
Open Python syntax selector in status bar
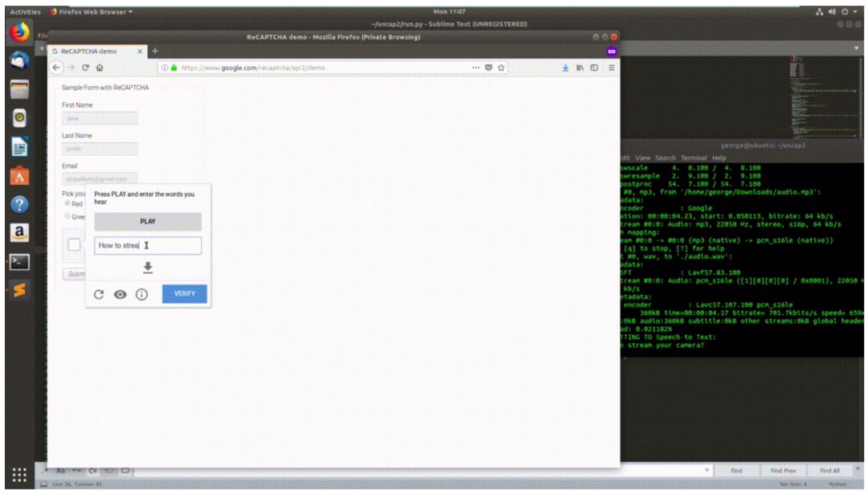pyautogui.click(x=837, y=485)
